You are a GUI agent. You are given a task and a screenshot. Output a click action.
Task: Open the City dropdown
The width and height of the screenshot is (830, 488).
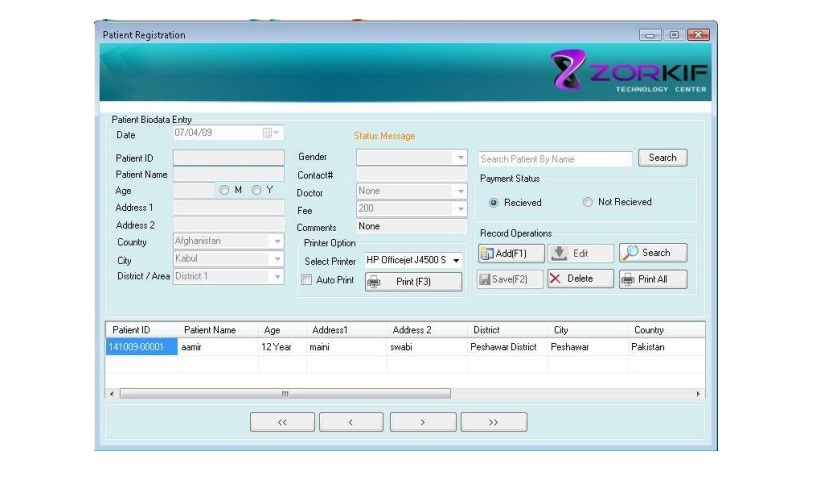click(277, 259)
